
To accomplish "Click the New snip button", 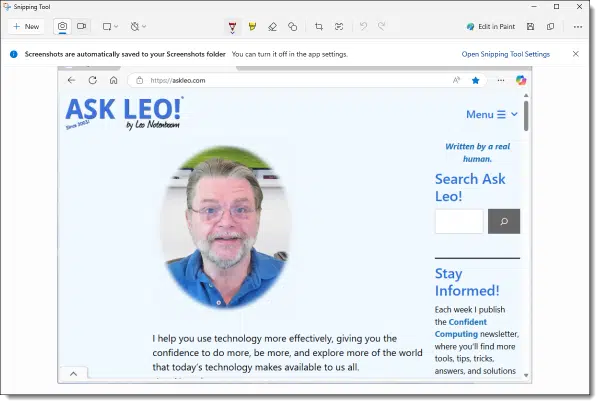I will tap(26, 27).
